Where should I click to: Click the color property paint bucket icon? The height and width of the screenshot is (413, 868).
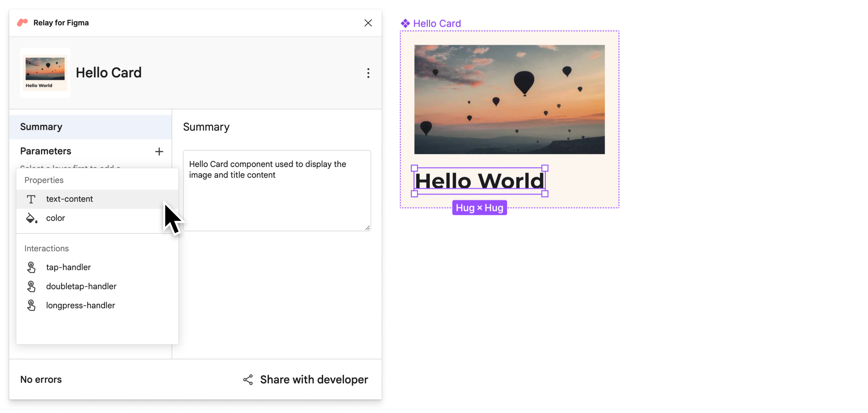32,218
